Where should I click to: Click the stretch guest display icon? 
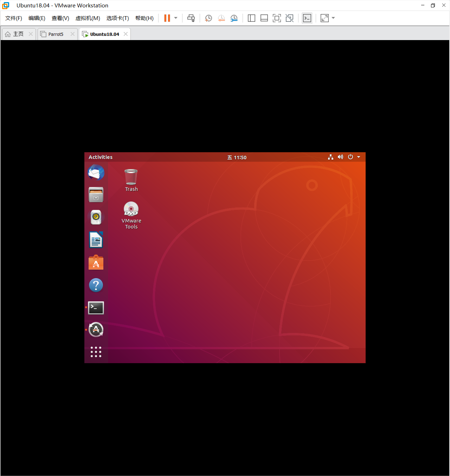pos(324,18)
